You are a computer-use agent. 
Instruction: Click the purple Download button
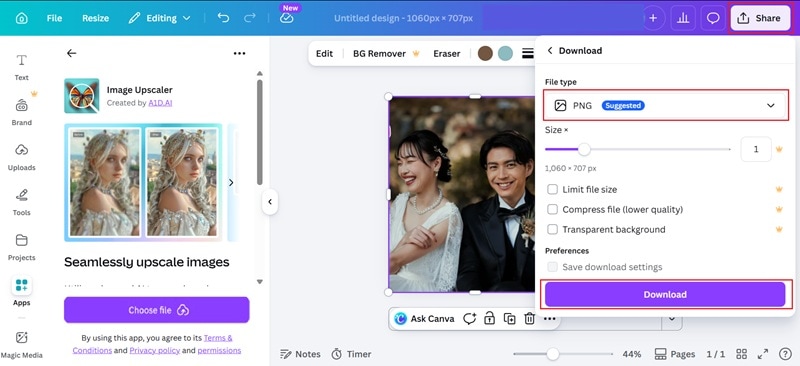[x=665, y=295]
